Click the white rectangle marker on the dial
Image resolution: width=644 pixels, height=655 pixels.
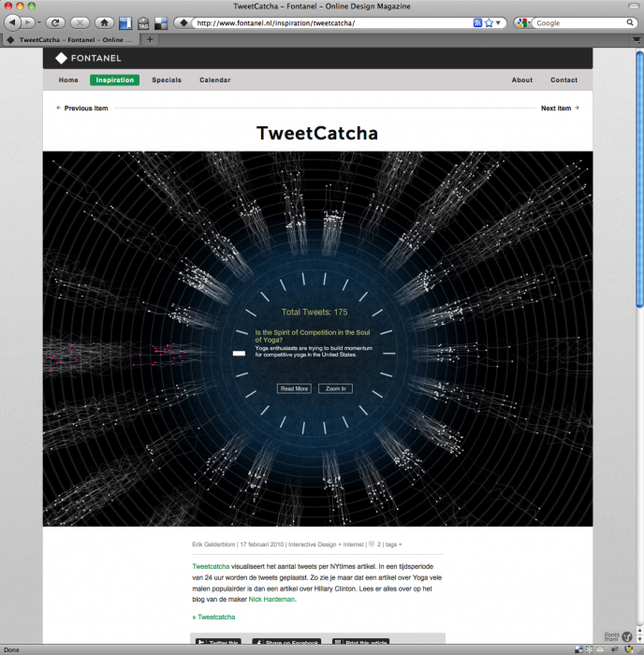239,354
